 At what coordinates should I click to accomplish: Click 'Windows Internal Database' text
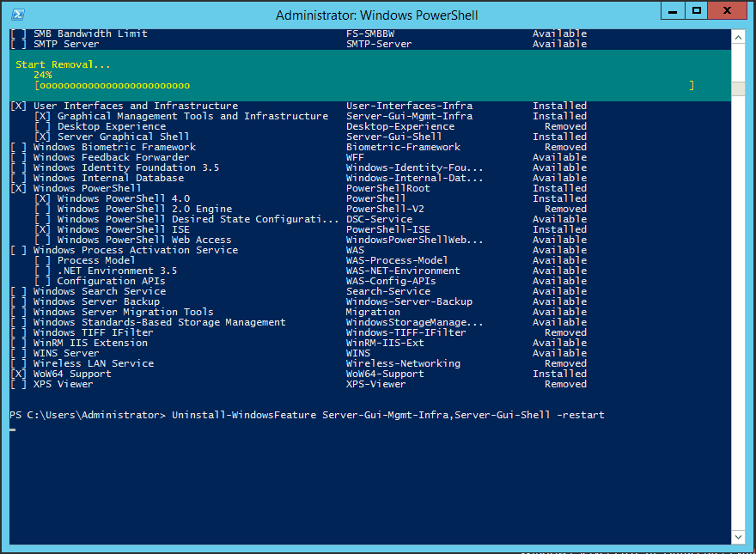point(108,178)
